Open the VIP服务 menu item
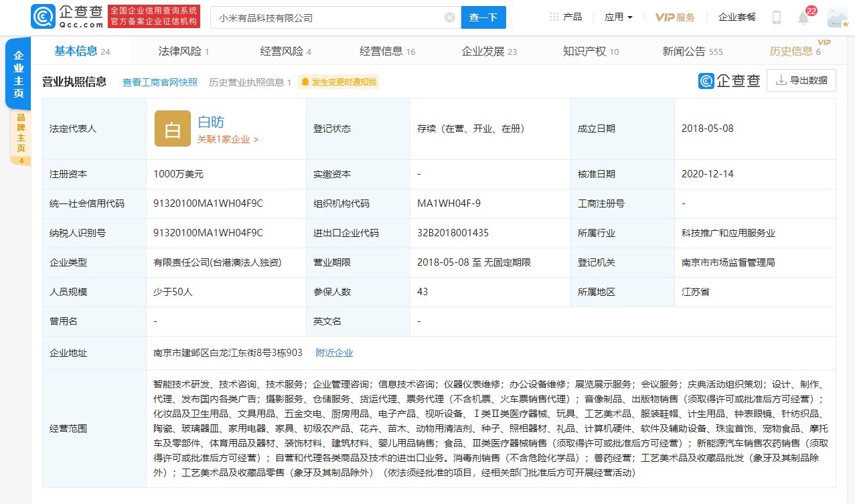This screenshot has width=855, height=504. pyautogui.click(x=675, y=17)
